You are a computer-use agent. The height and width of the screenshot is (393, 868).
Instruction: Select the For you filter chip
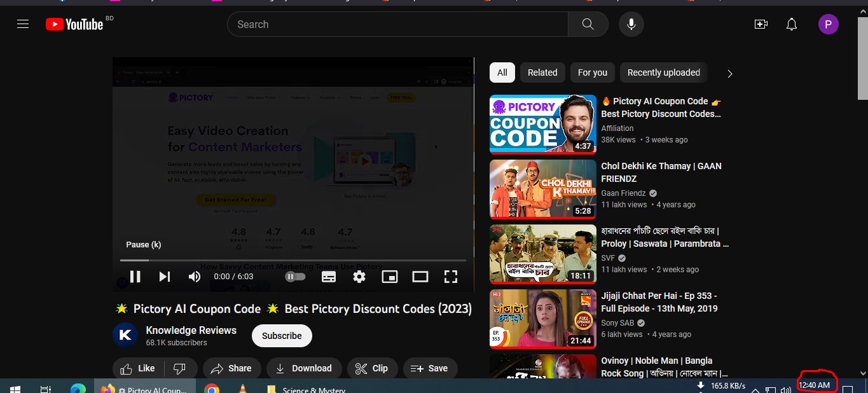point(593,72)
